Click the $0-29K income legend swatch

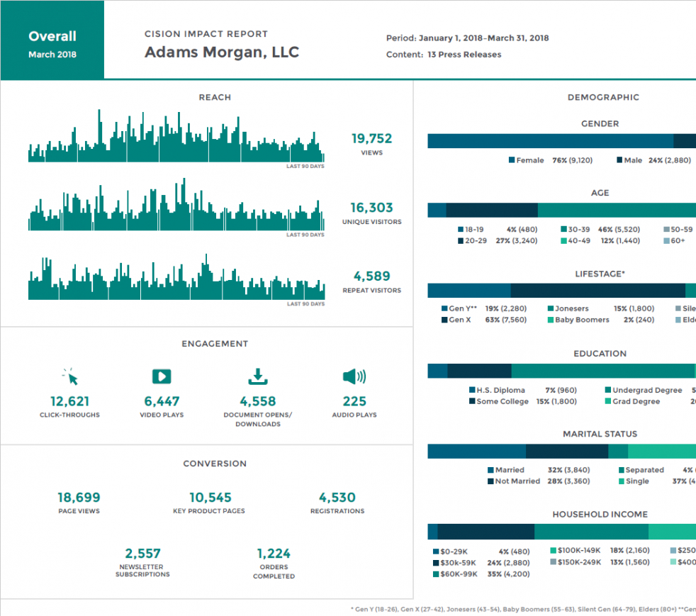pyautogui.click(x=436, y=551)
